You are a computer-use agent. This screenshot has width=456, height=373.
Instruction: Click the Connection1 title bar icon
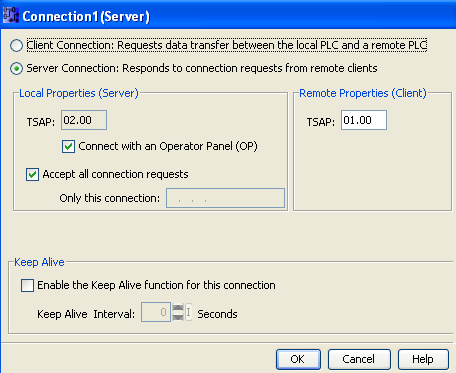pos(11,15)
